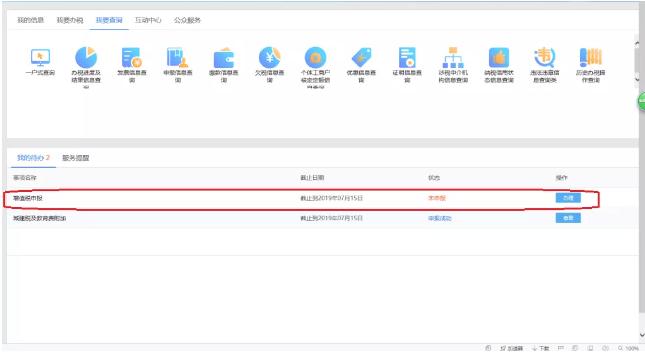Click the icon panel's scroll-down arrow
Screen dimensions: 645x360
pyautogui.click(x=637, y=79)
